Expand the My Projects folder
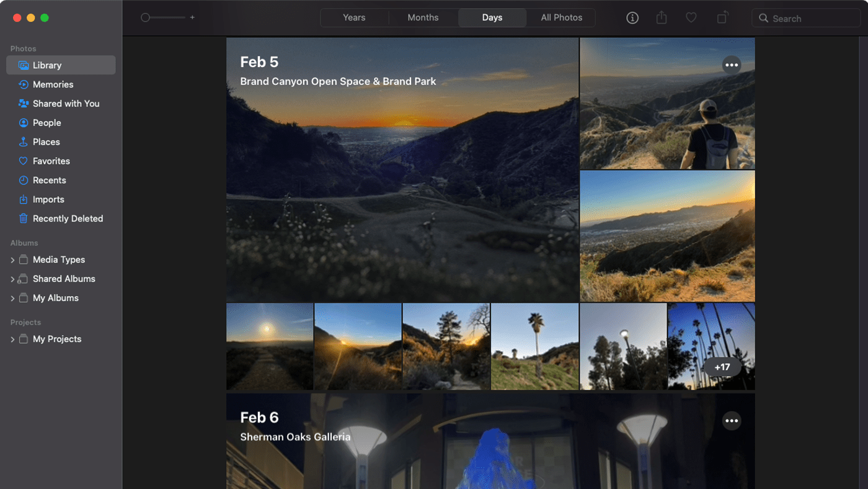Viewport: 868px width, 489px height. (x=12, y=339)
